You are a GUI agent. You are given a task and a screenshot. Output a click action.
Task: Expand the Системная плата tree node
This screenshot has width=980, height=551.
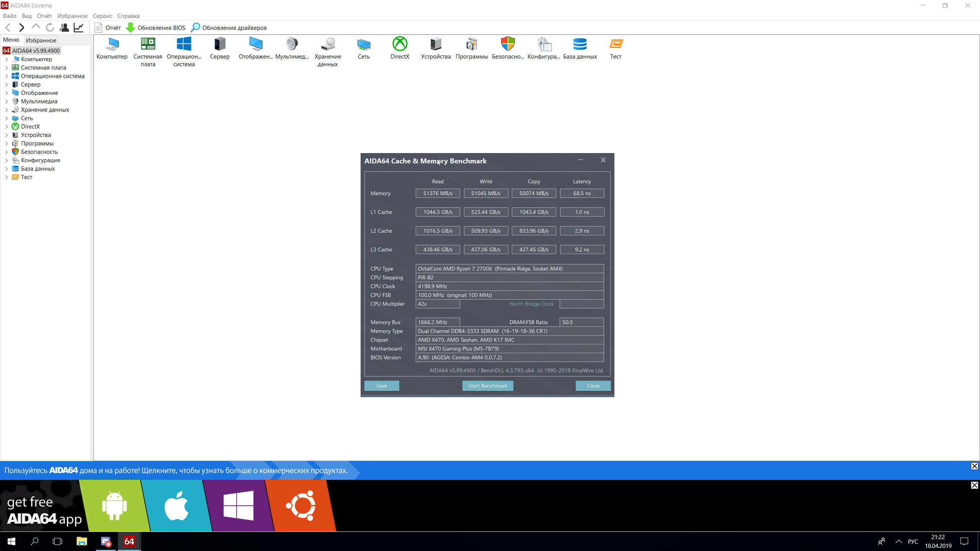click(x=7, y=68)
